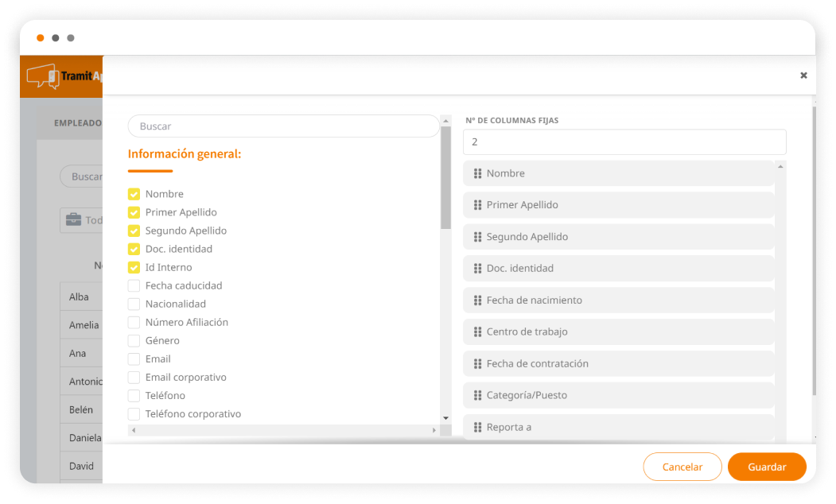
Task: Click grip icon for Centro de trabajo
Action: click(477, 332)
